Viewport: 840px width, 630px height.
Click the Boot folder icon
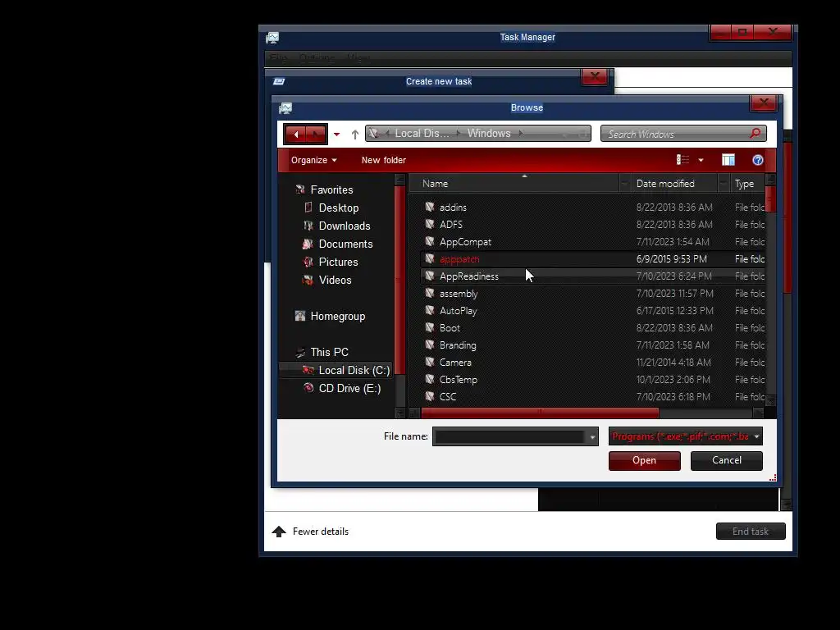tap(430, 327)
